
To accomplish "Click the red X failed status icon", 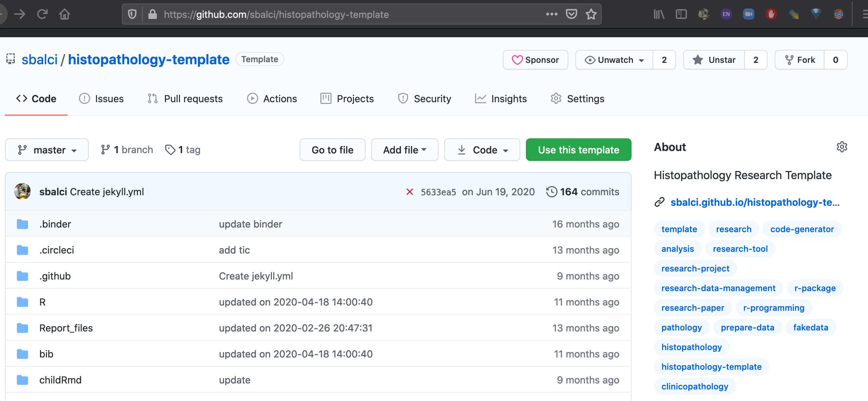I will (409, 192).
